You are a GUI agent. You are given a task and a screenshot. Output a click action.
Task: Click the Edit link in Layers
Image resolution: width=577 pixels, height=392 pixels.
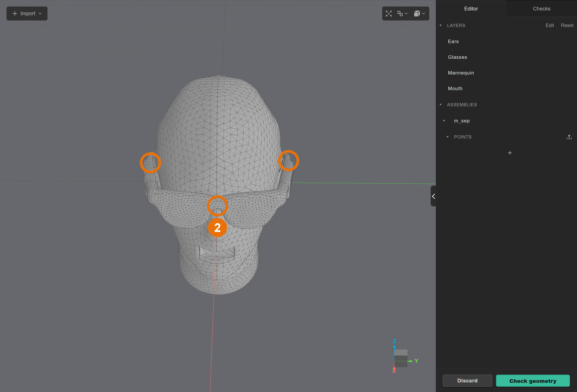coord(550,25)
